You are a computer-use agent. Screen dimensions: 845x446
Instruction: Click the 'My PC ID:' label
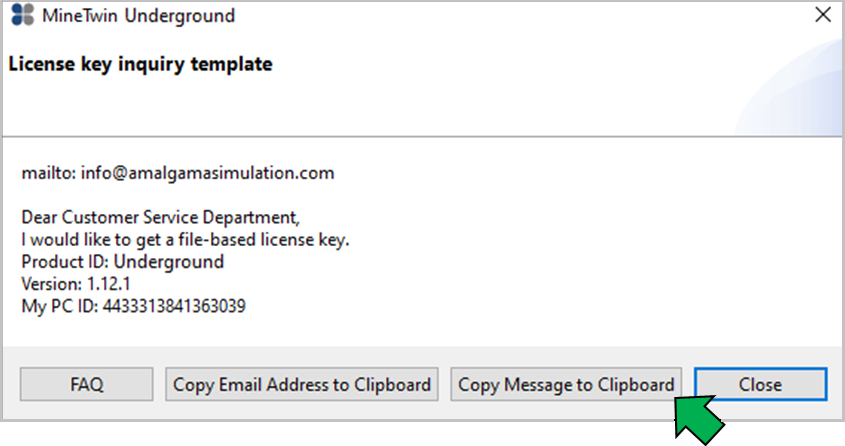pos(60,306)
